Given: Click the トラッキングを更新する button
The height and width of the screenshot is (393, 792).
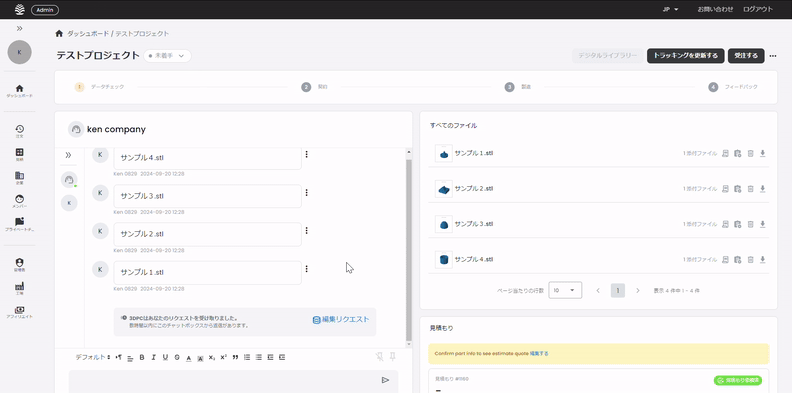Looking at the screenshot, I should coord(686,56).
